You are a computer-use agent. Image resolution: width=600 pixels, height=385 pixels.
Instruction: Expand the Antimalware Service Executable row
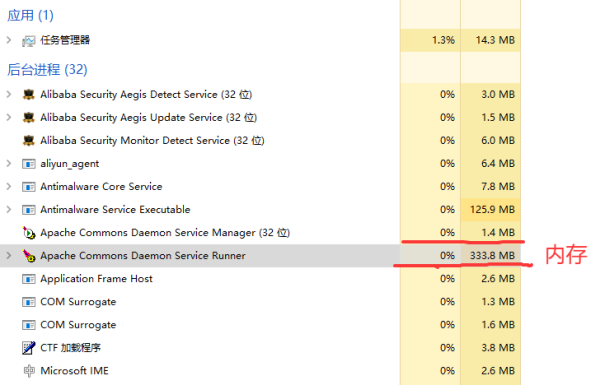pyautogui.click(x=9, y=209)
